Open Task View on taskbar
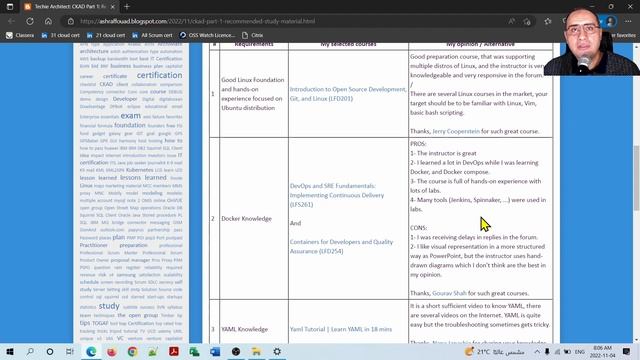Viewport: 640px width, 360px height. 70,351
